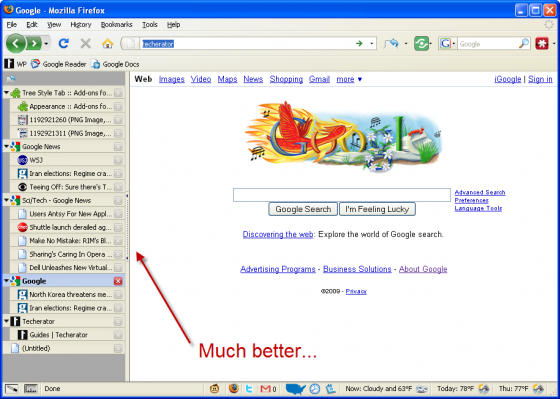Click the gray Stop loading X icon

coord(85,44)
